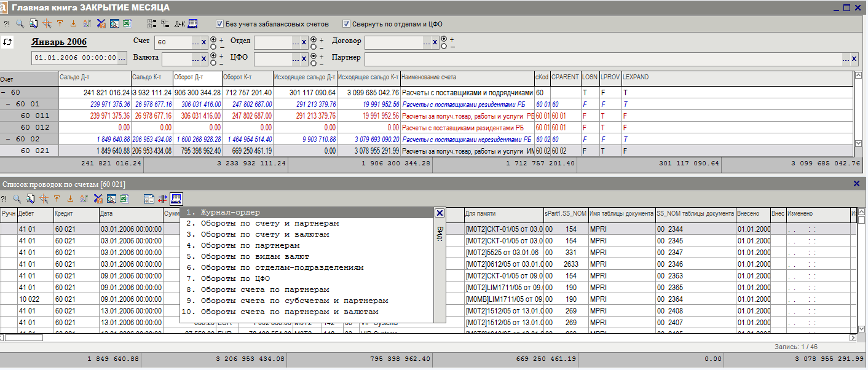Open Отдел lookup '...' button
The height and width of the screenshot is (370, 868).
point(296,42)
